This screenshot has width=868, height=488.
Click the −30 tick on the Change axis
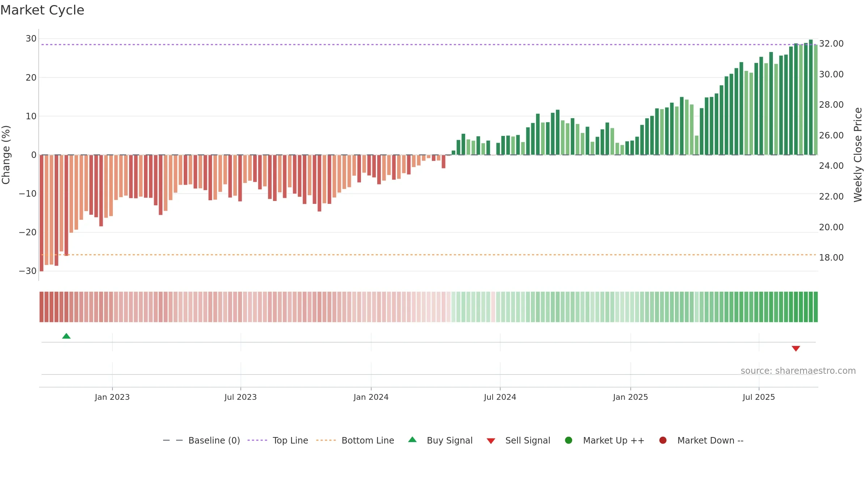pos(28,271)
